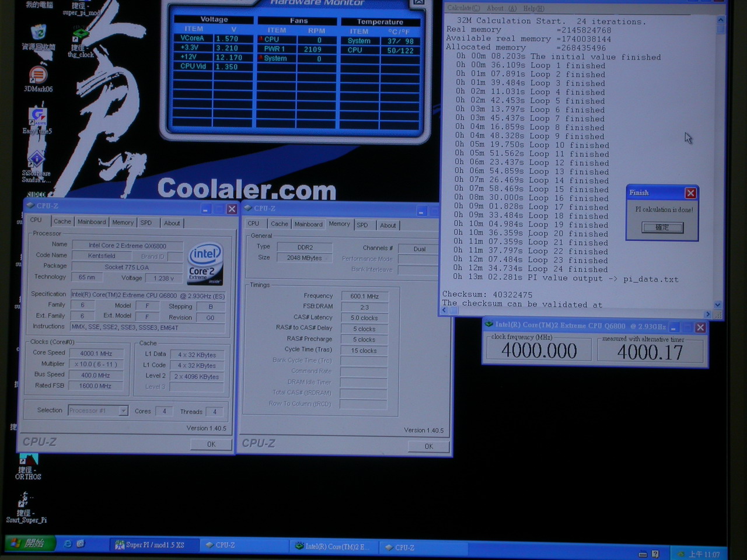Click Super PI vertical scrollbar up arrow

point(721,20)
